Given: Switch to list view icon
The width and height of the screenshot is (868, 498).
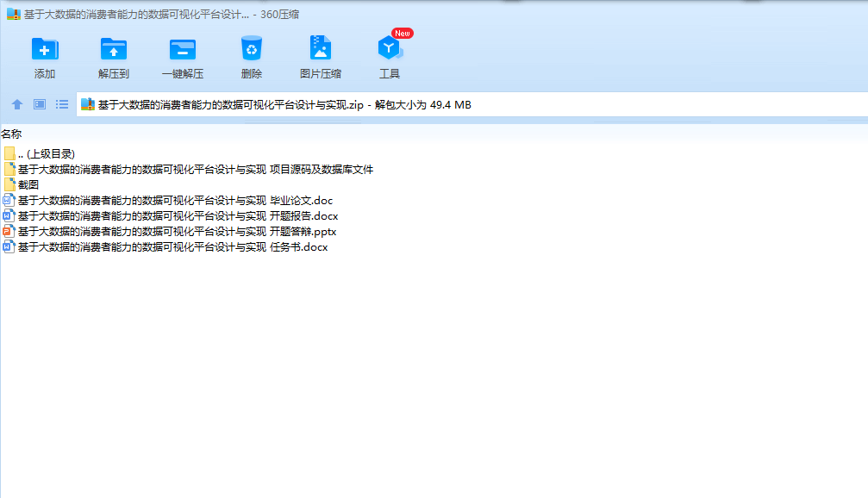Looking at the screenshot, I should [62, 104].
